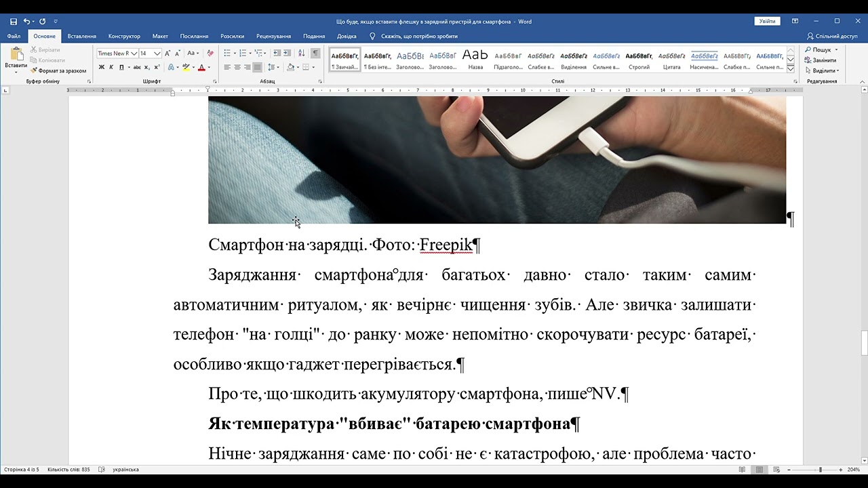Open the Paragraph (Абзац) dialog launcher
868x488 pixels.
[320, 81]
